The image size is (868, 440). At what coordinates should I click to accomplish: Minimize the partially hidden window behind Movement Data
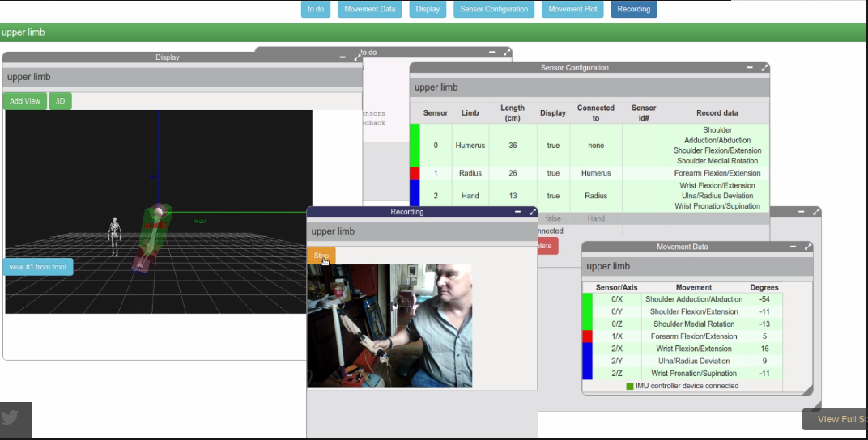pos(801,212)
